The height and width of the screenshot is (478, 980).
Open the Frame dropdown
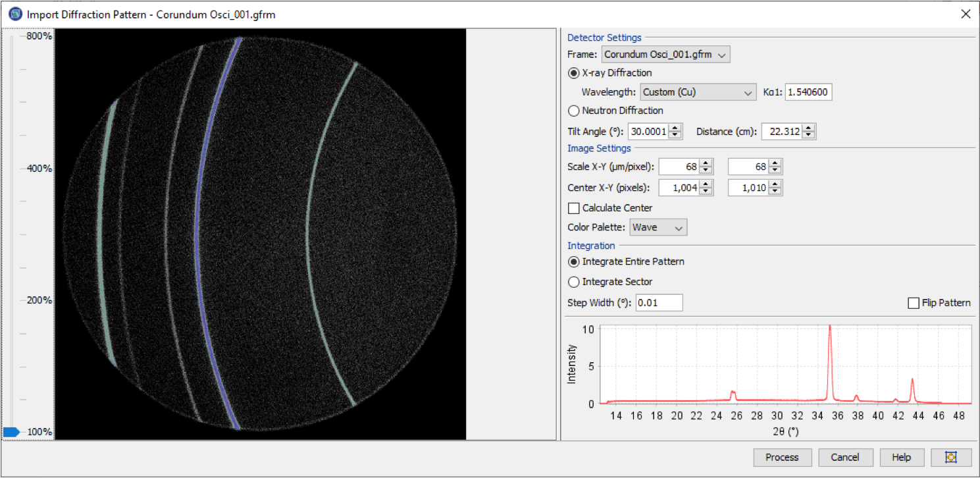[x=665, y=55]
